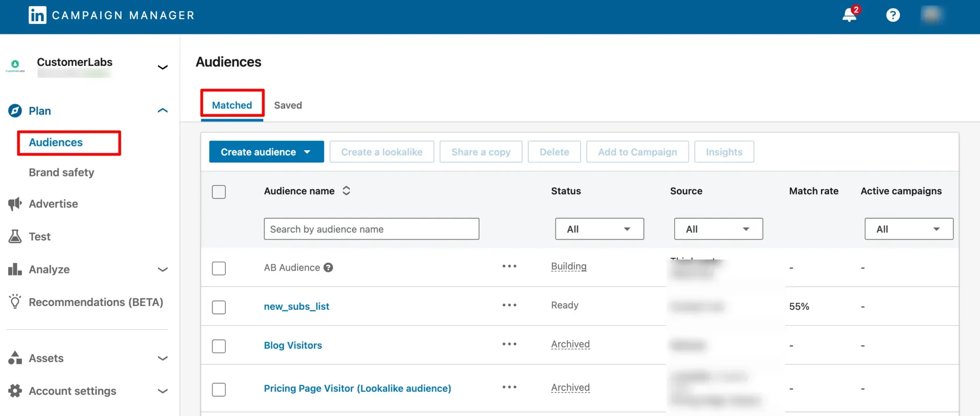Click the AB Audience info icon

[328, 267]
